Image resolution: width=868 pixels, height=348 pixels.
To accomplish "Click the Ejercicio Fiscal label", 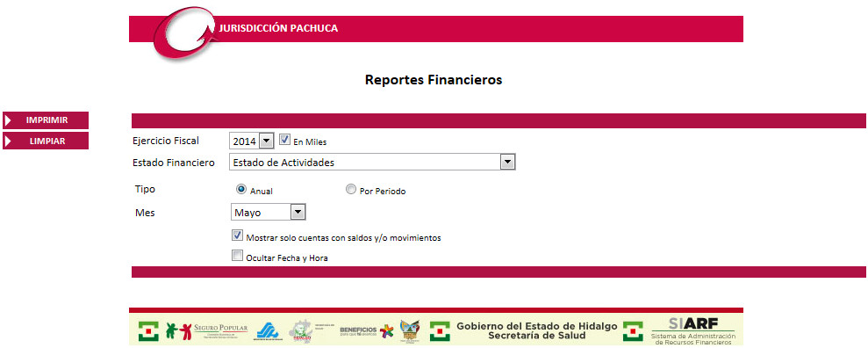I will pos(166,141).
